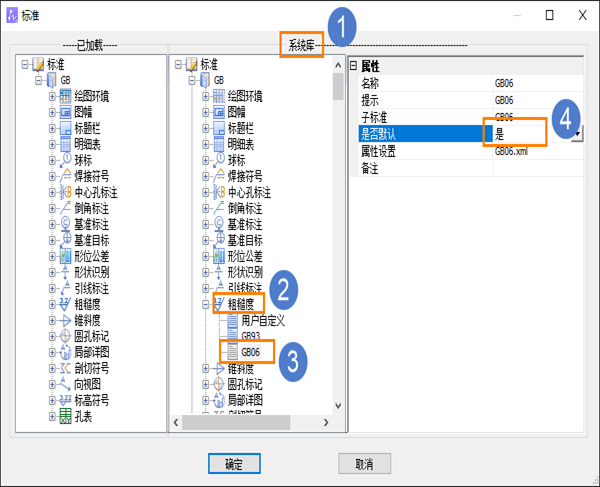Select the 系统库 header label
This screenshot has height=487, width=600.
[x=302, y=46]
